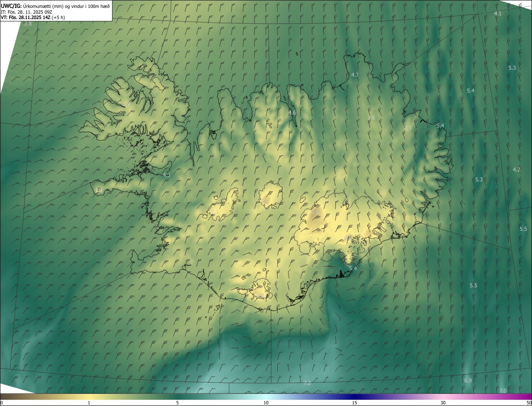Click the 30 label on the color scale
The width and height of the screenshot is (532, 406).
pos(443,403)
